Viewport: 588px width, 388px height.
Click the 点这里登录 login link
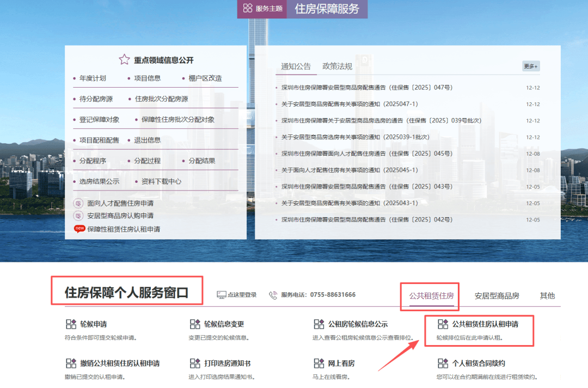click(x=243, y=294)
